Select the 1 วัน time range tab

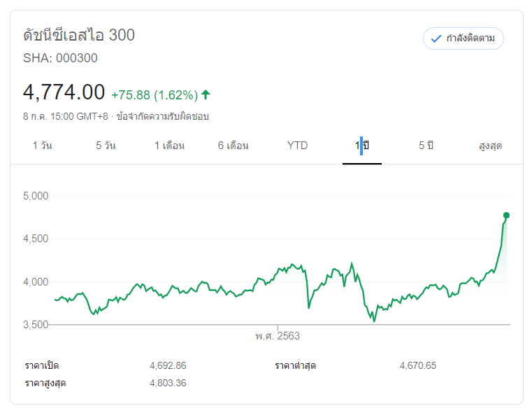point(42,146)
